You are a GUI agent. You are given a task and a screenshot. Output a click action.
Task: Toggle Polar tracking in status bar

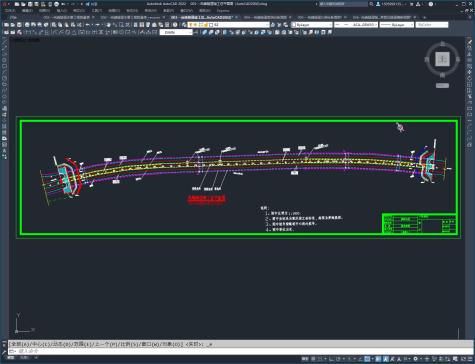click(339, 359)
